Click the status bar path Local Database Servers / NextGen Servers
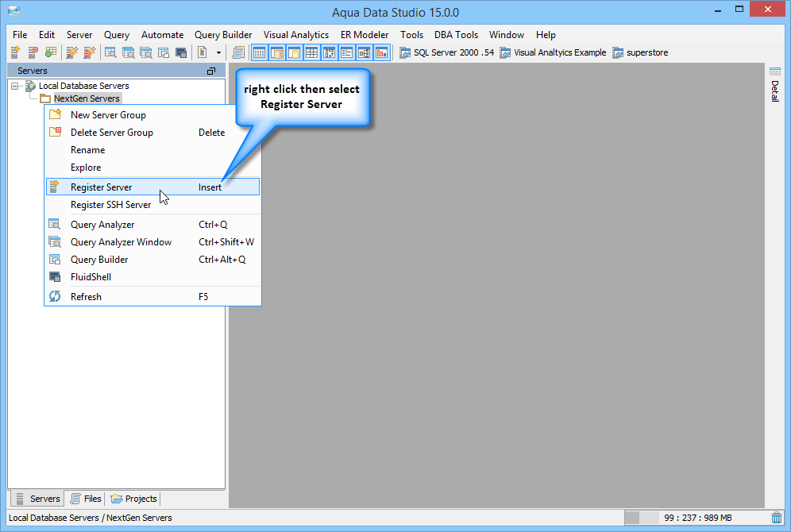The image size is (791, 532). pyautogui.click(x=91, y=518)
